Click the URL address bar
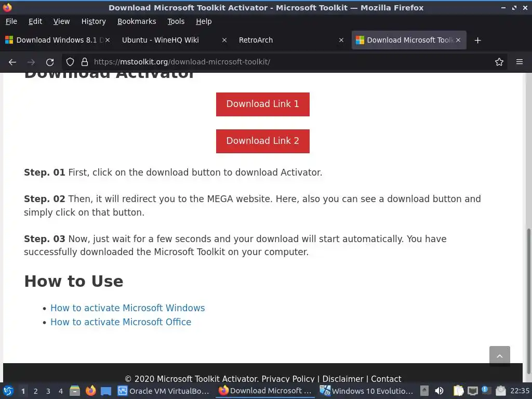Viewport: 532px width, 399px height. [285, 62]
